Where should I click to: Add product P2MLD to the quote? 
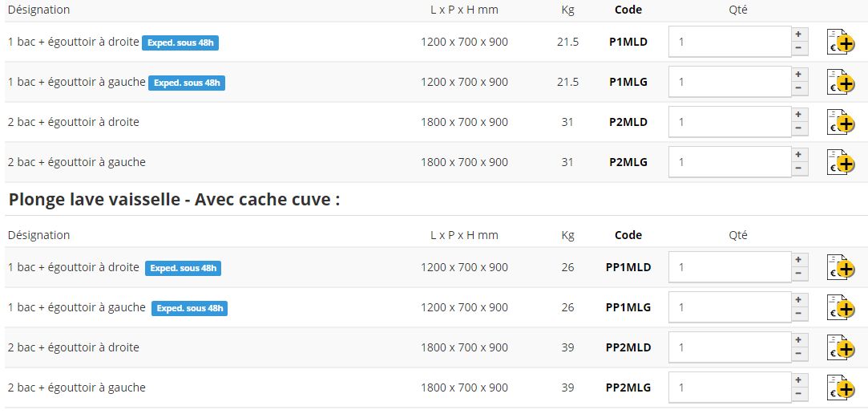pos(841,122)
